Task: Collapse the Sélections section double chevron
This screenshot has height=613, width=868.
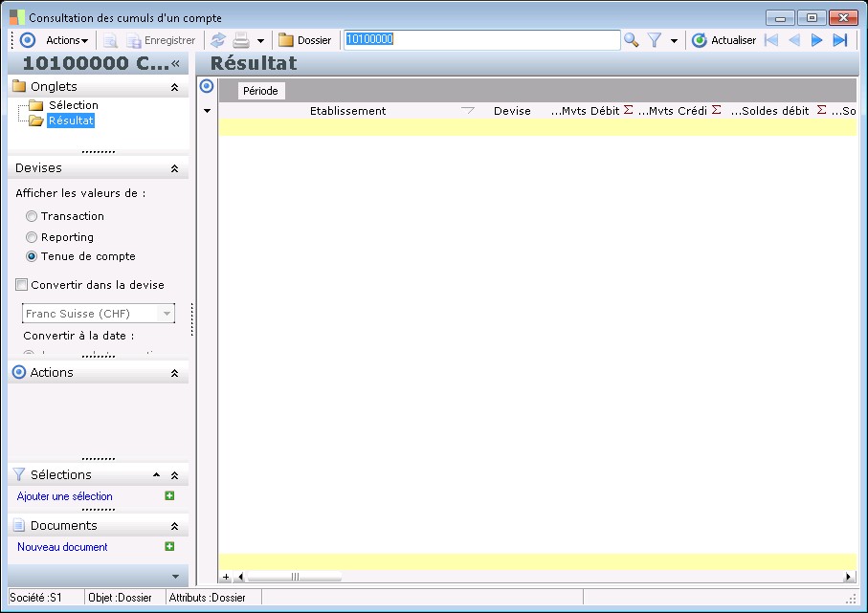Action: [174, 476]
